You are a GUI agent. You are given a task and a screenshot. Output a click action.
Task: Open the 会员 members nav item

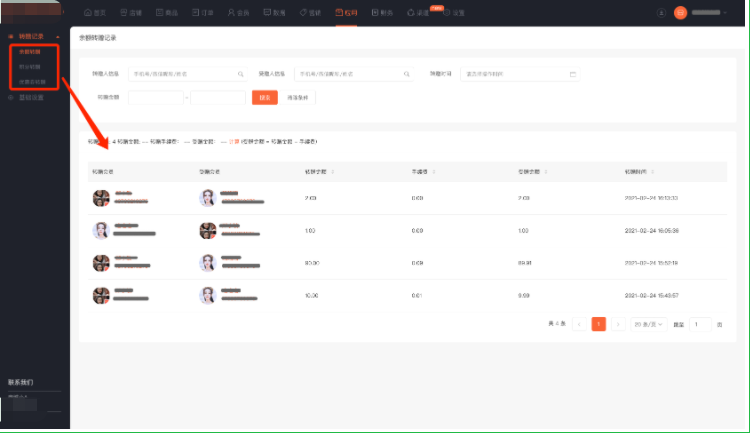point(238,13)
